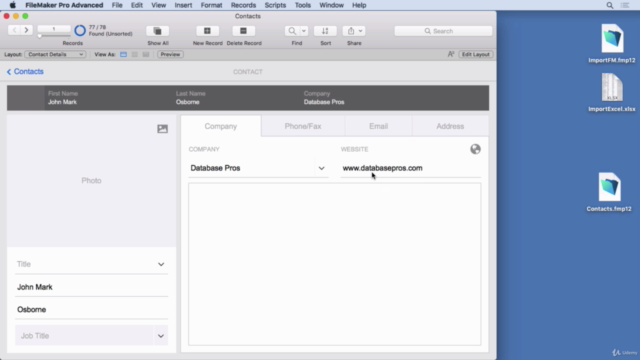Click the Find magnifier icon

pyautogui.click(x=292, y=31)
